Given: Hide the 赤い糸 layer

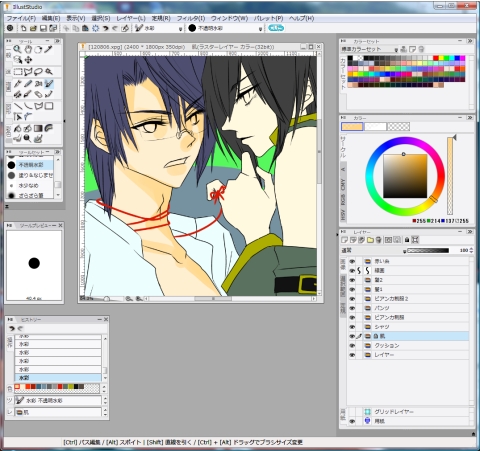Looking at the screenshot, I should [352, 261].
